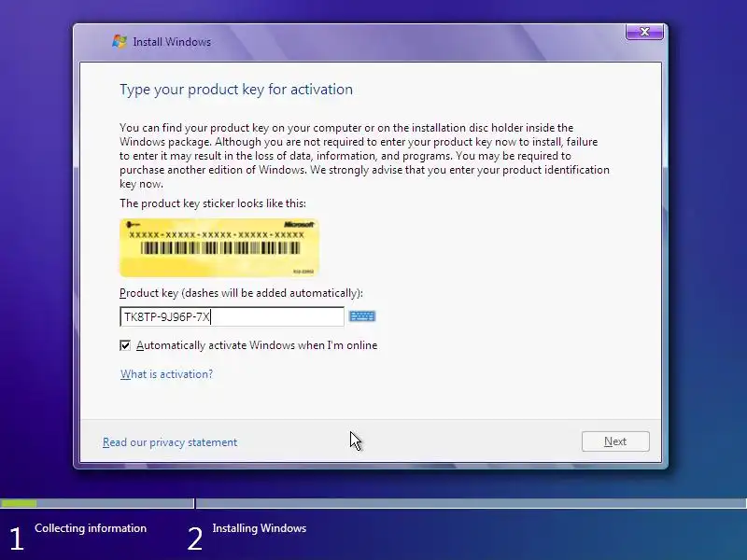Click the heading 'Type your product key for activation'

236,90
